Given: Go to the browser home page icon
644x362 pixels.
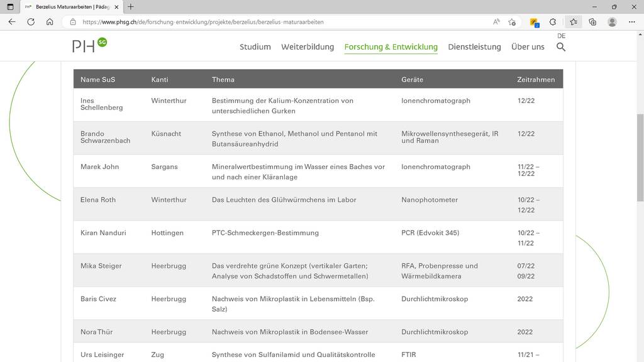Looking at the screenshot, I should pyautogui.click(x=50, y=21).
